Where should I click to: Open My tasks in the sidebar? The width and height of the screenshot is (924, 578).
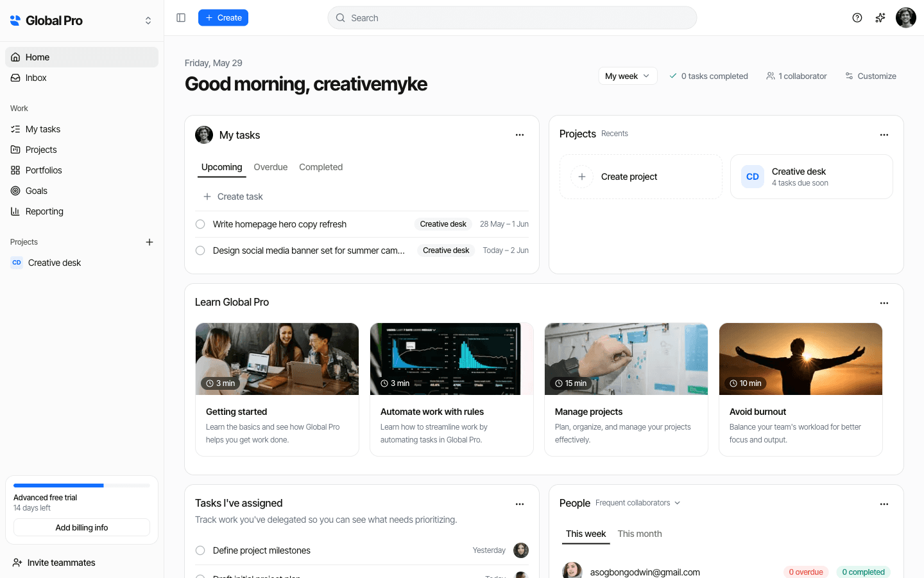(x=81, y=129)
